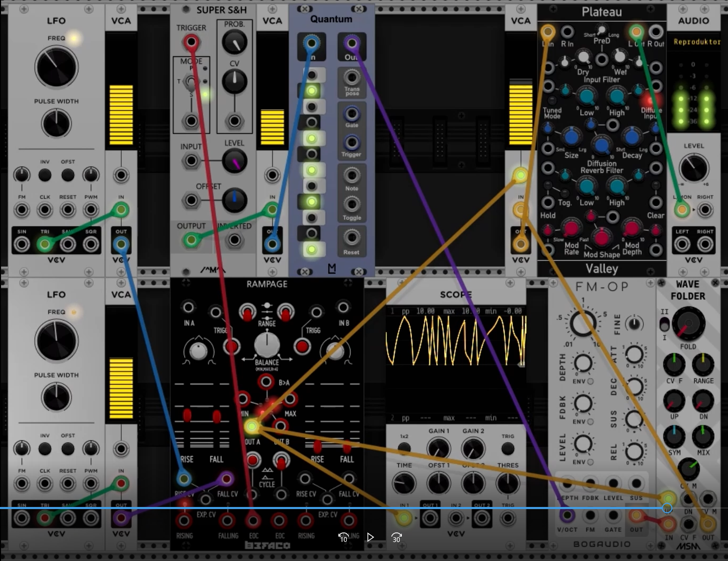Click the Plateau R Out jack
728x561 pixels.
click(656, 32)
